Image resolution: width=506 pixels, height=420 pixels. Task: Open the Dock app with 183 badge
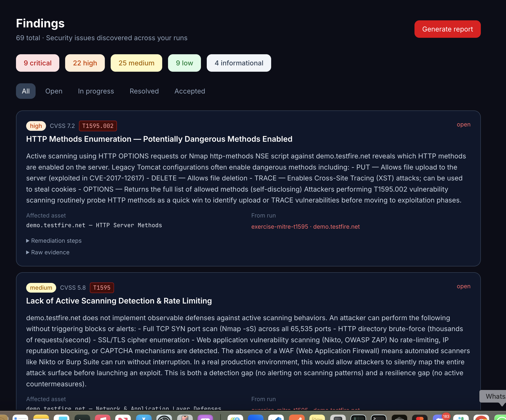click(x=440, y=417)
